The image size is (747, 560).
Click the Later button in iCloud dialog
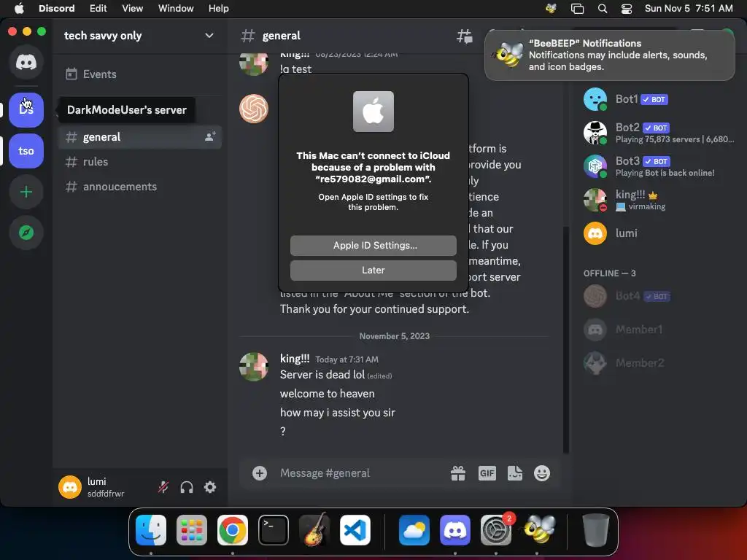point(373,271)
